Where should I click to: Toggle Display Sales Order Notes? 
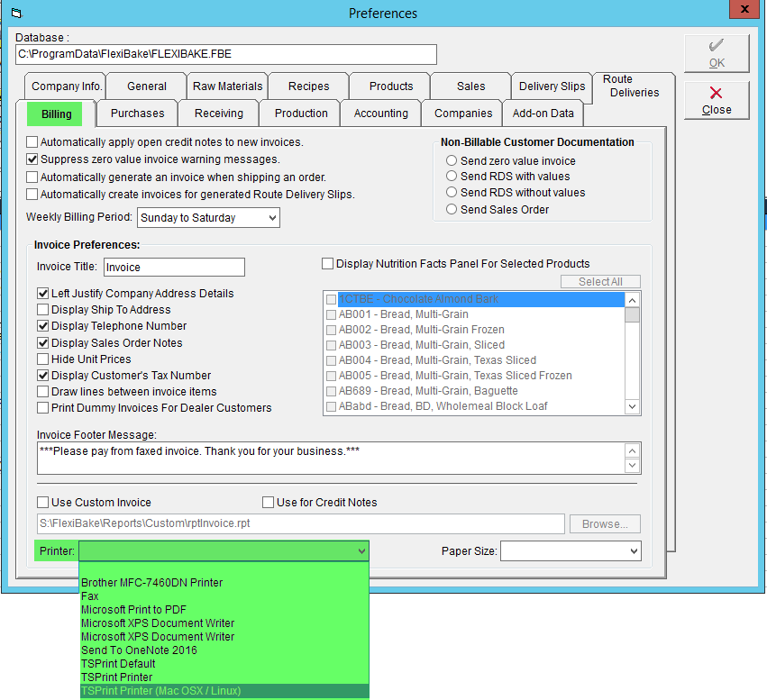click(43, 343)
